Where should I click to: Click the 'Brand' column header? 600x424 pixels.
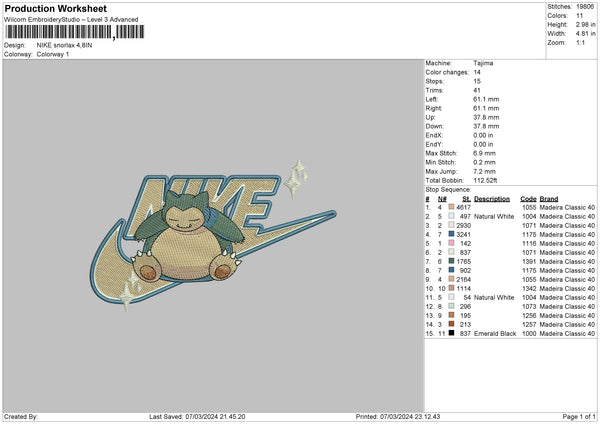[549, 199]
